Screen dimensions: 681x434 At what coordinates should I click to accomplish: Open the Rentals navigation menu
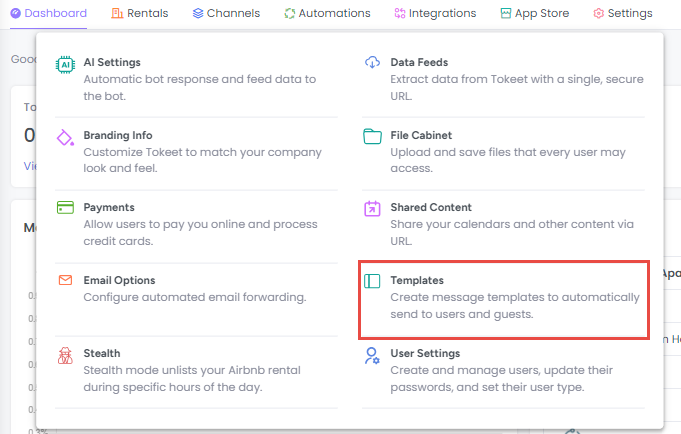point(140,13)
